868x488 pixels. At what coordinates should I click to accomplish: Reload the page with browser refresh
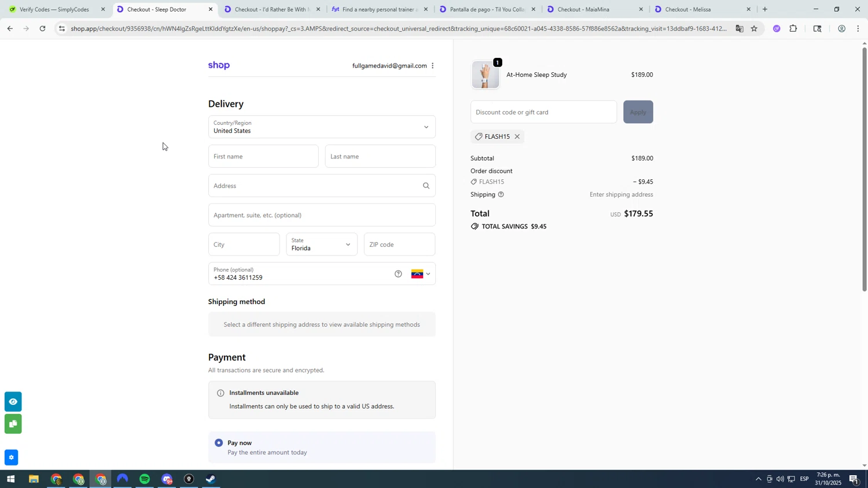click(x=42, y=28)
